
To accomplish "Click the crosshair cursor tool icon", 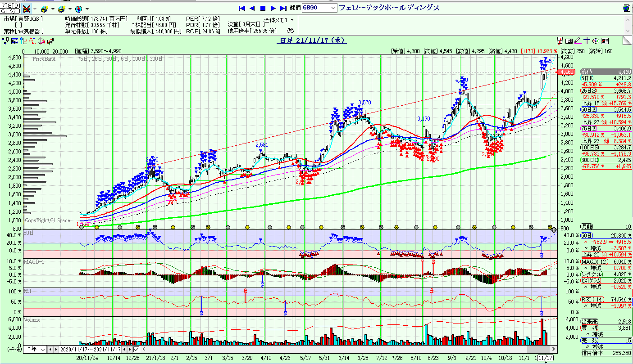I will pos(587,41).
